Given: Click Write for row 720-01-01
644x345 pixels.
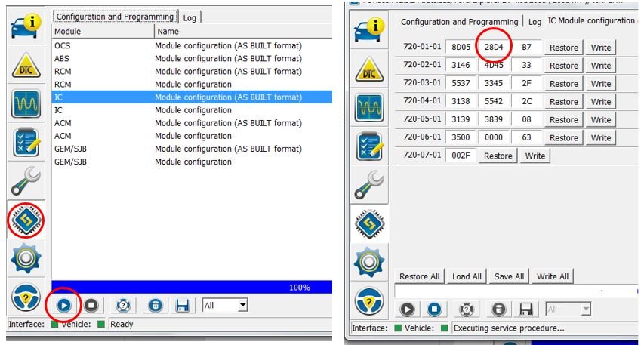Looking at the screenshot, I should 601,48.
